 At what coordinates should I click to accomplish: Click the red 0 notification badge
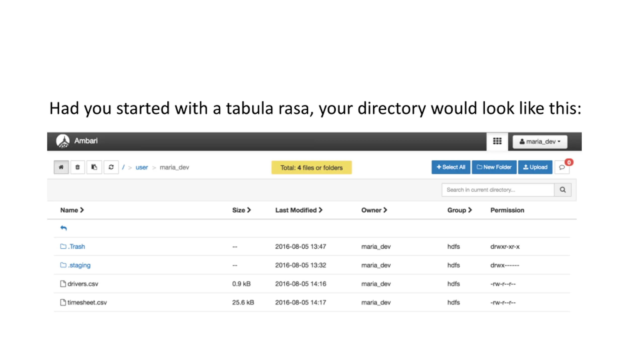coord(569,162)
